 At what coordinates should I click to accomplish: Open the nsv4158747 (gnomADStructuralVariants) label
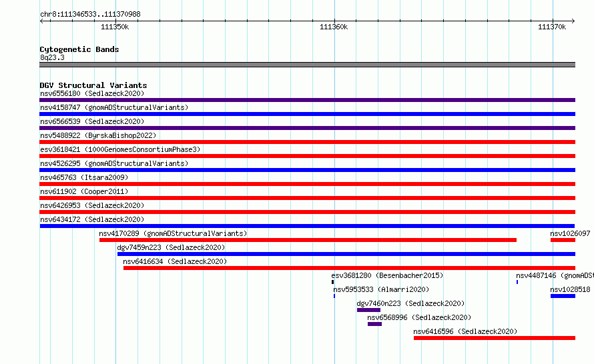(x=114, y=107)
